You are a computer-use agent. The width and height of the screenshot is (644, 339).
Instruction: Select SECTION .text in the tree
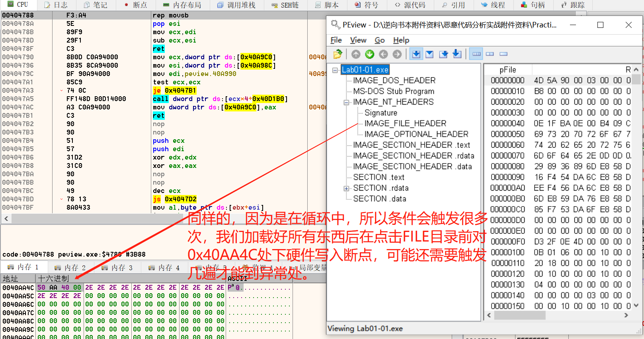click(x=379, y=177)
